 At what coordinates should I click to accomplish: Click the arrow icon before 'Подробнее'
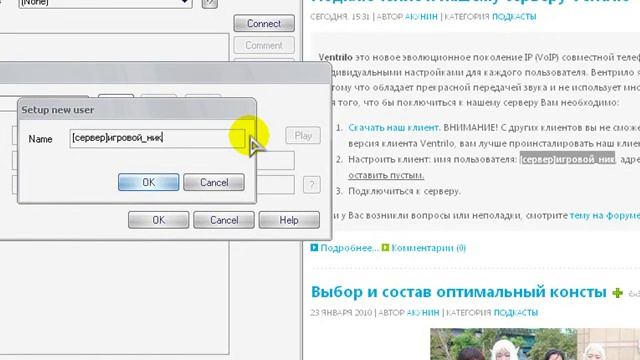(314, 247)
